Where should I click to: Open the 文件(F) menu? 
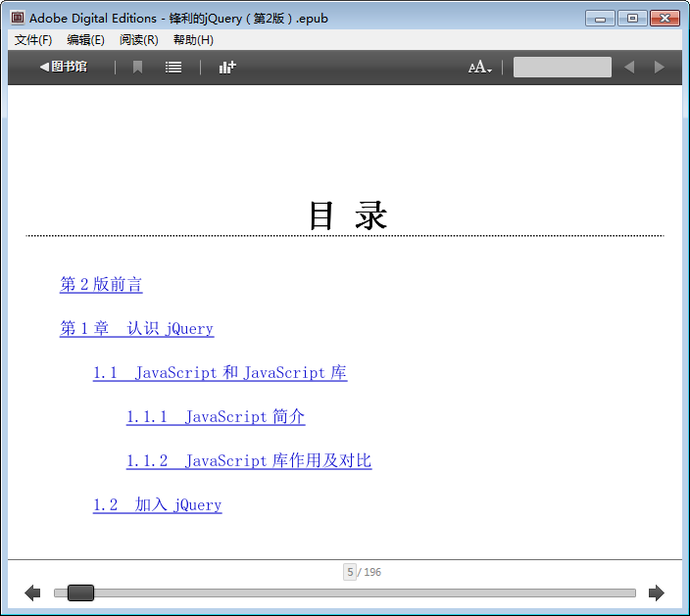pos(33,40)
